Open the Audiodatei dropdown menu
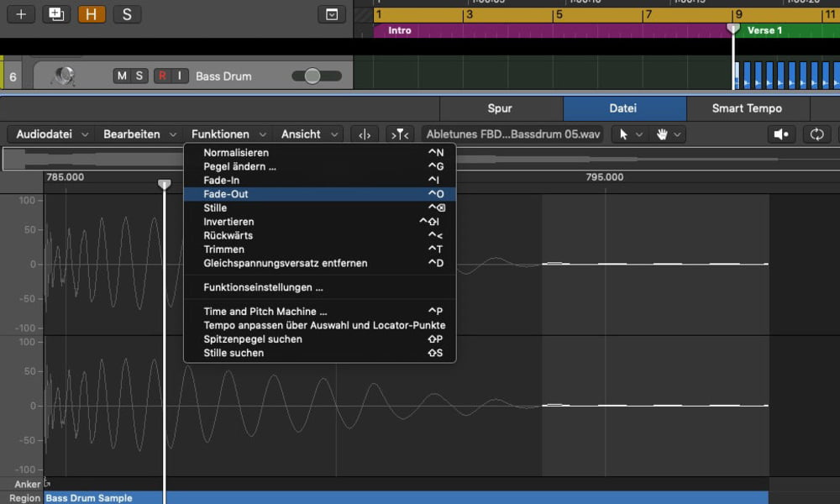The image size is (840, 504). pyautogui.click(x=50, y=134)
